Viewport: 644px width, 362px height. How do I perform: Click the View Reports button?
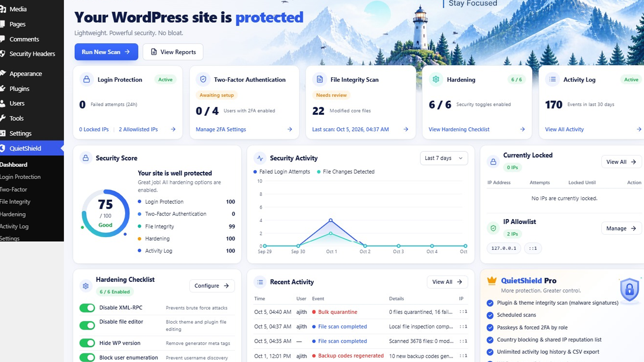tap(173, 52)
